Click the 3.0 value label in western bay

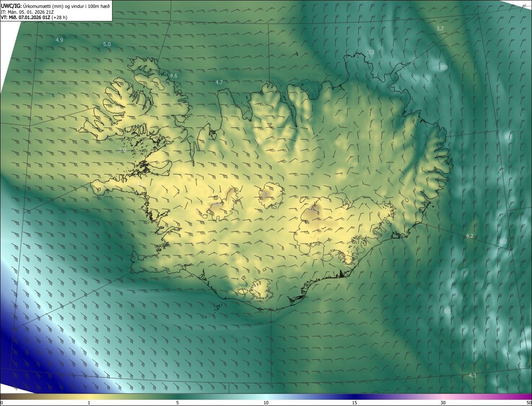[x=122, y=150]
